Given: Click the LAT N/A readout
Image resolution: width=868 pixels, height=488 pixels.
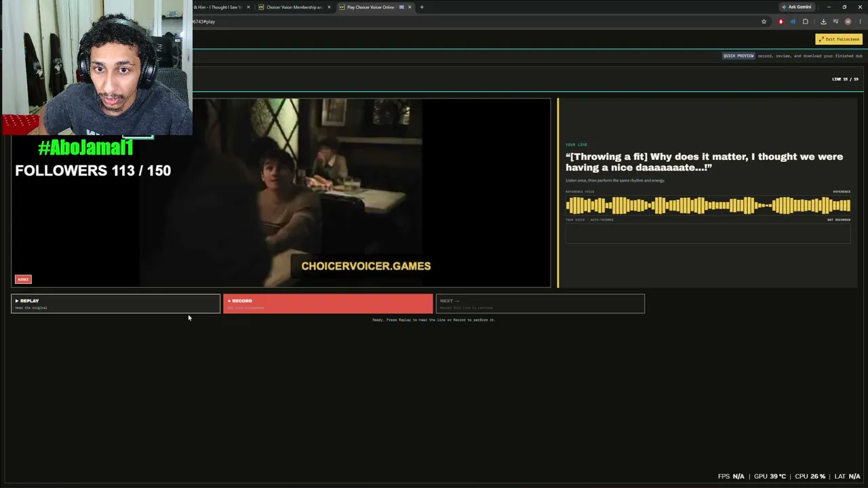Looking at the screenshot, I should point(848,476).
